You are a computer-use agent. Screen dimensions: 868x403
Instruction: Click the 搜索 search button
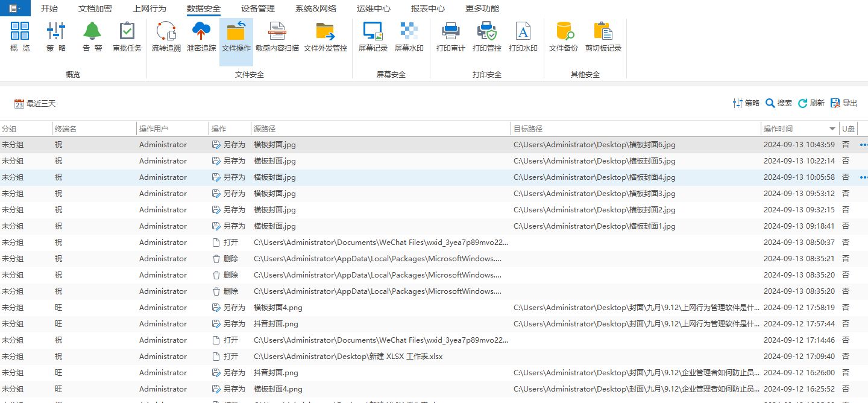tap(779, 103)
